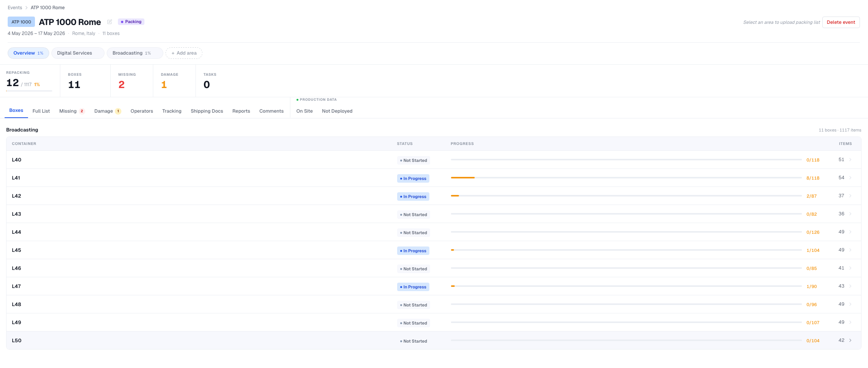Expand the L45 row arrow
Screen dimensions: 868x368
click(x=850, y=250)
